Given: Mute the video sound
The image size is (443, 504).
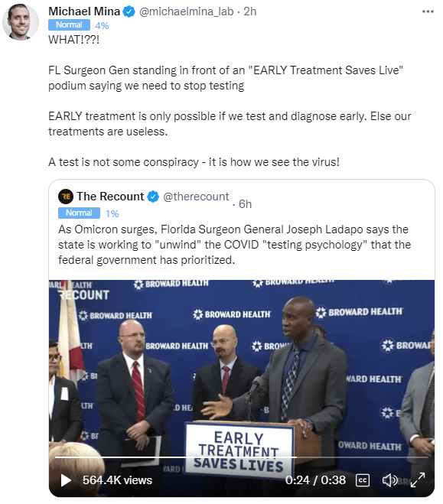Looking at the screenshot, I should (389, 480).
